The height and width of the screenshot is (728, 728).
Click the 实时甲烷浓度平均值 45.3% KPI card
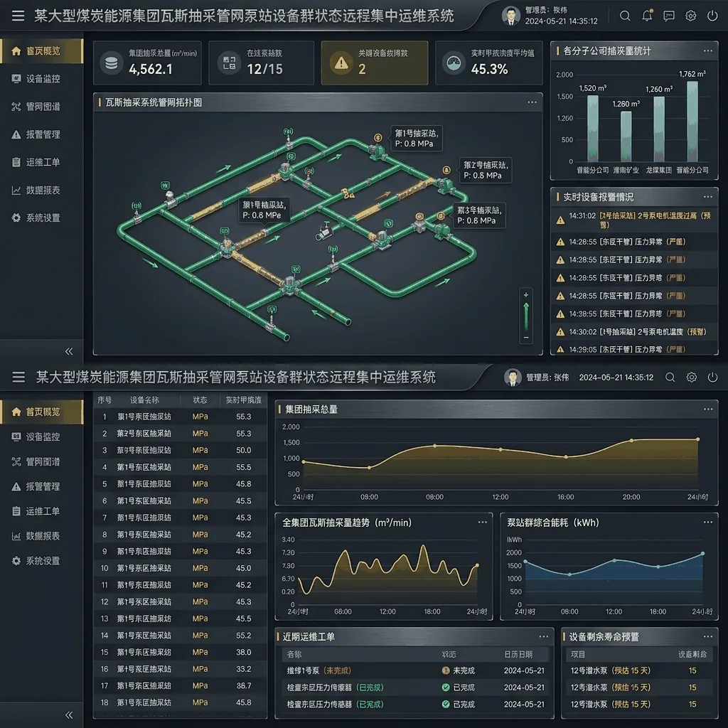tap(489, 63)
